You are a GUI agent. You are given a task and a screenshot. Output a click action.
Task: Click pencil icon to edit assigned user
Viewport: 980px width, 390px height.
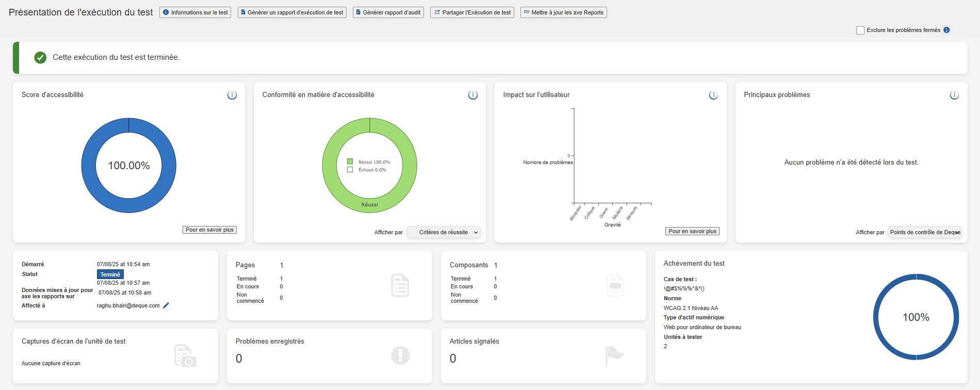[x=166, y=305]
